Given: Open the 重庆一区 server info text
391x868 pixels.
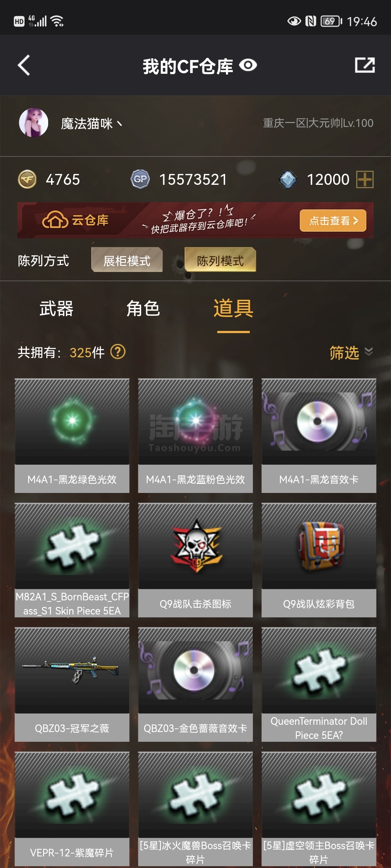Looking at the screenshot, I should [x=318, y=123].
